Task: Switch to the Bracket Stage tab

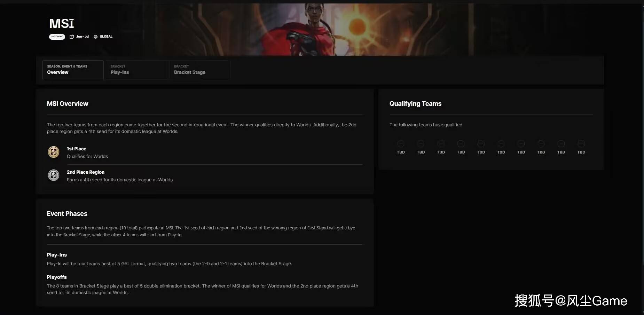Action: click(x=200, y=70)
